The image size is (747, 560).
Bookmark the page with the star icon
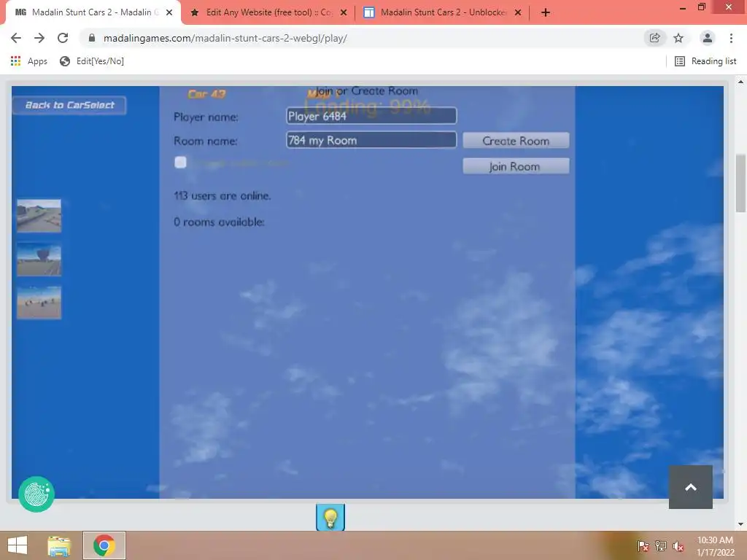(678, 38)
